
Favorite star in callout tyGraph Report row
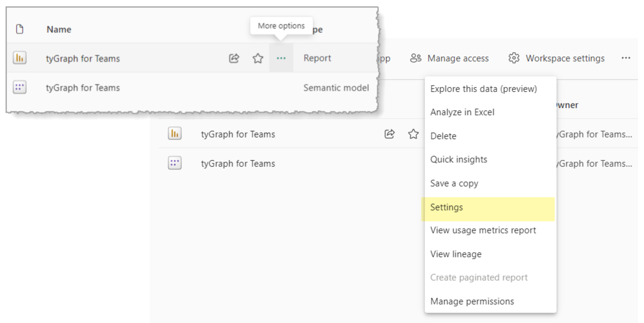tap(258, 58)
